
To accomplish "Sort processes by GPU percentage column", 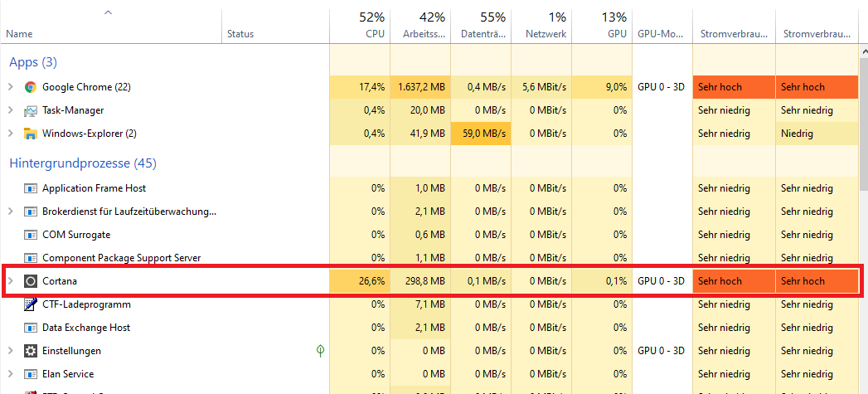I will [x=601, y=26].
